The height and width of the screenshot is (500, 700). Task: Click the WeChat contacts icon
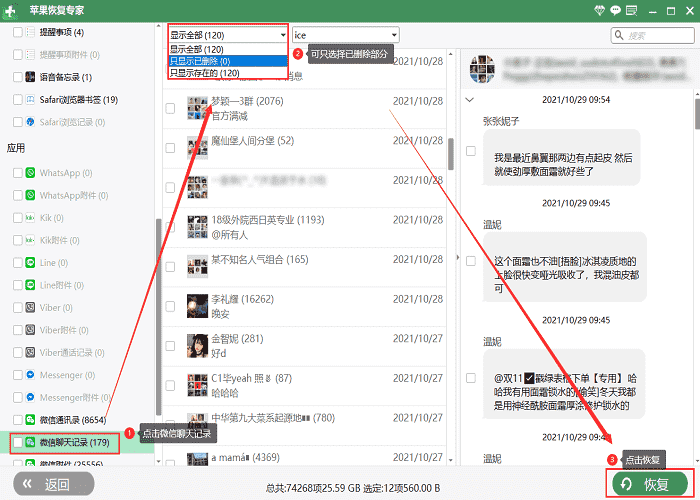click(30, 420)
